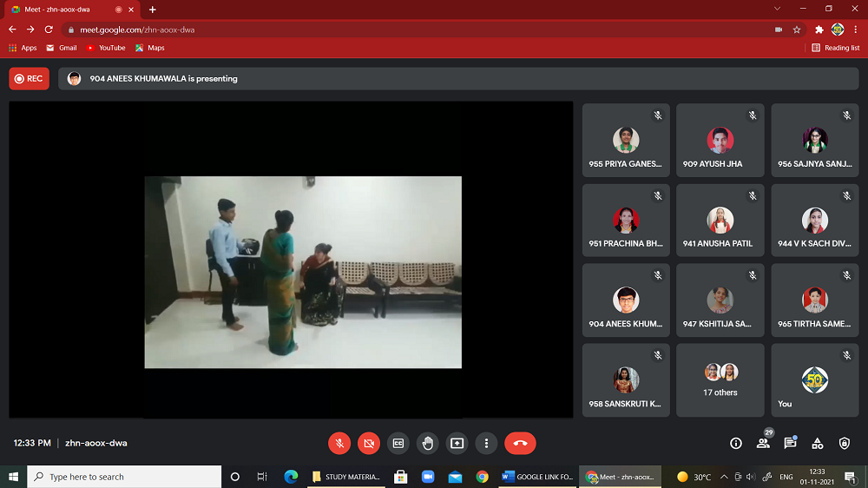Open the chat messages panel
Viewport: 868px width, 488px height.
pyautogui.click(x=790, y=443)
